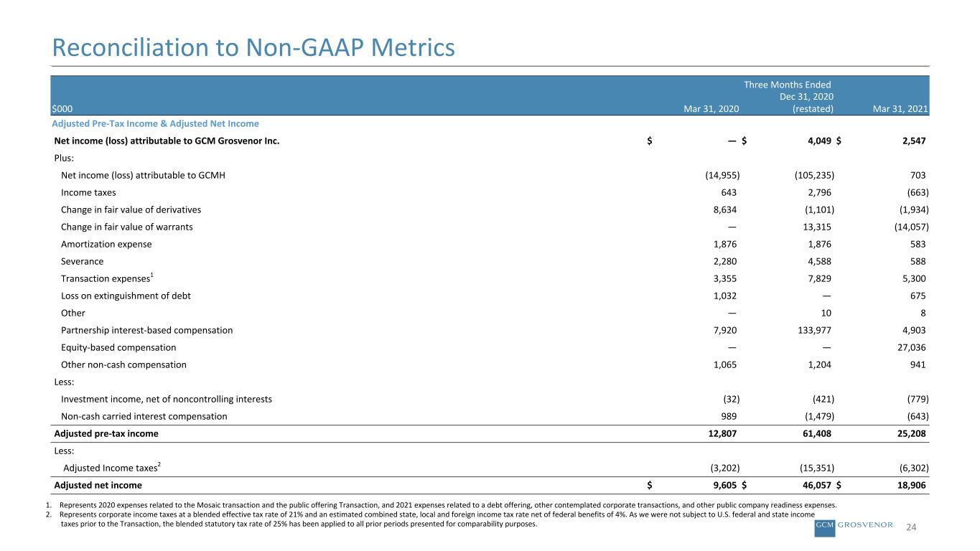Select the income taxes value 2,796
Viewport: 980px width, 551px height.
click(819, 192)
